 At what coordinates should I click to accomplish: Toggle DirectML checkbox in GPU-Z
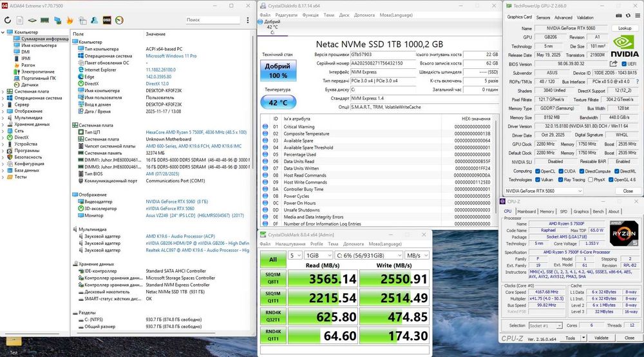click(616, 171)
